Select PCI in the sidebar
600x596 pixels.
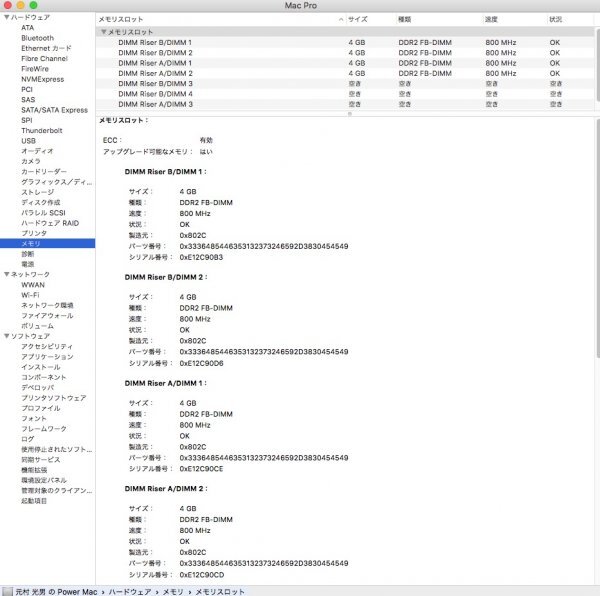pos(27,90)
